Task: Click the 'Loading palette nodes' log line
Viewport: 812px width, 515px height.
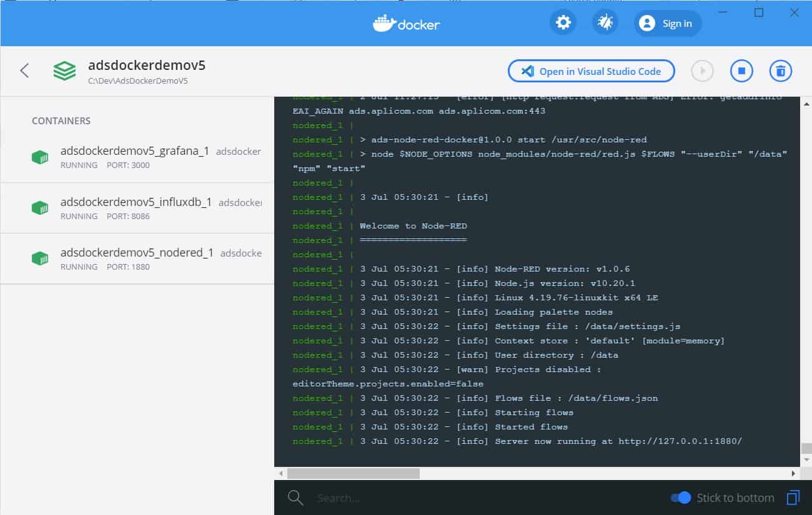Action: [x=453, y=312]
